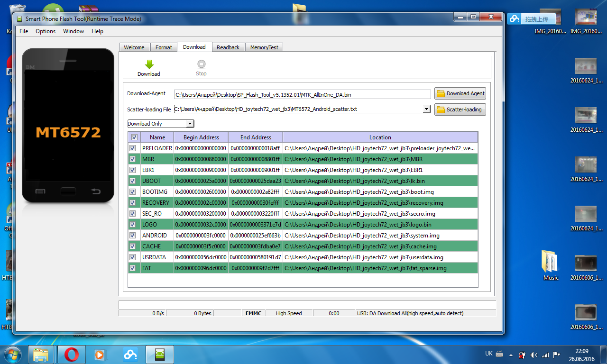The width and height of the screenshot is (607, 364).
Task: Click the Scatter-loading folder button
Action: click(x=460, y=109)
